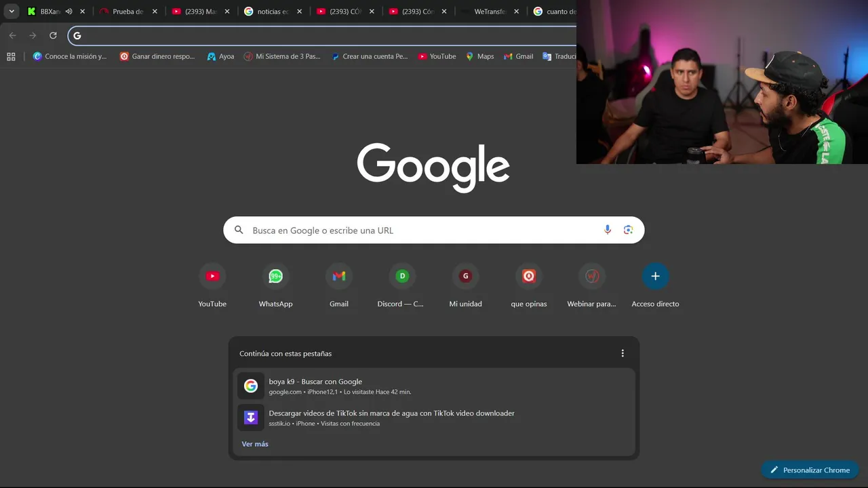Click the magnifier icon in search box

[239, 230]
